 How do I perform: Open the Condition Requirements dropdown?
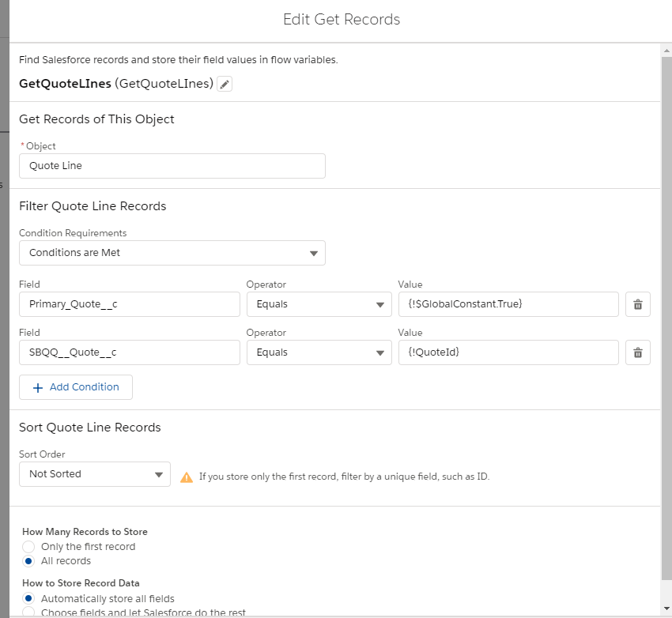click(x=172, y=253)
